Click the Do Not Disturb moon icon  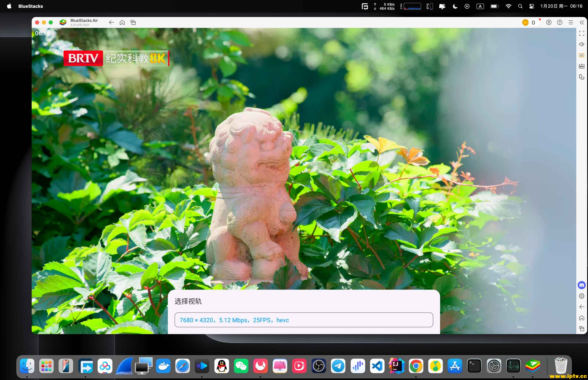(x=455, y=6)
